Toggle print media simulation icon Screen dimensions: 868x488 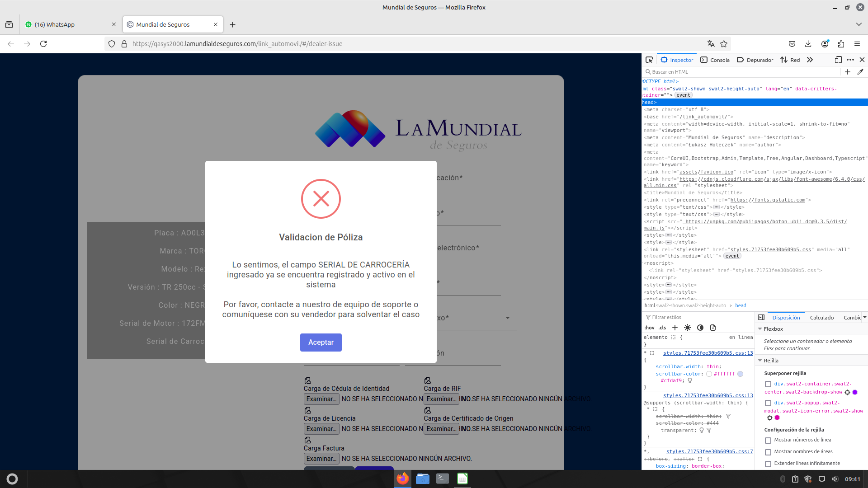coord(713,328)
